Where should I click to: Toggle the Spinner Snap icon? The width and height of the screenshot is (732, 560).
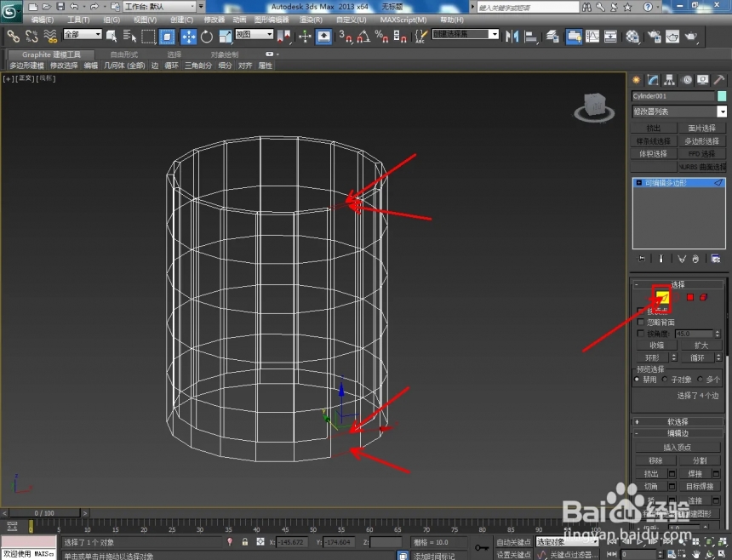(x=400, y=36)
